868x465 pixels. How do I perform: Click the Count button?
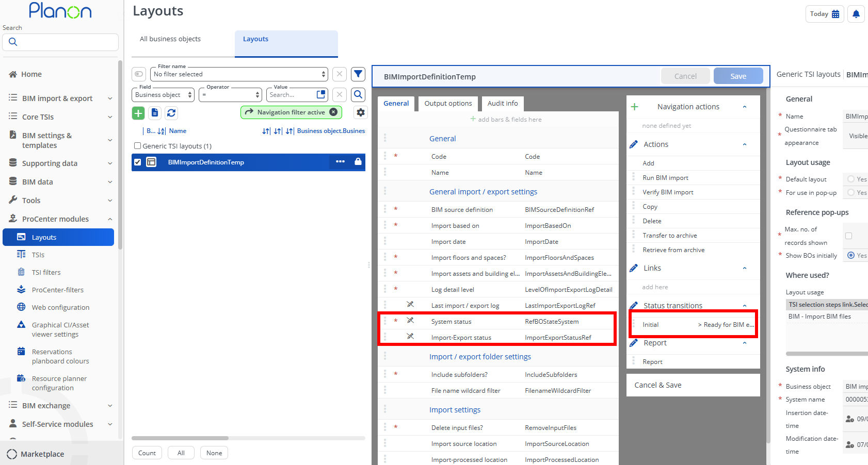[x=147, y=453]
